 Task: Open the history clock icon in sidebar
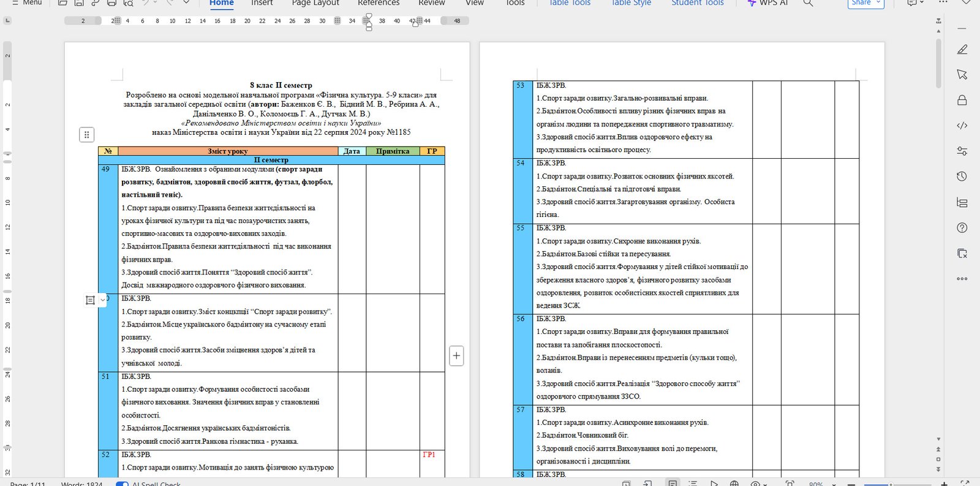(x=962, y=177)
